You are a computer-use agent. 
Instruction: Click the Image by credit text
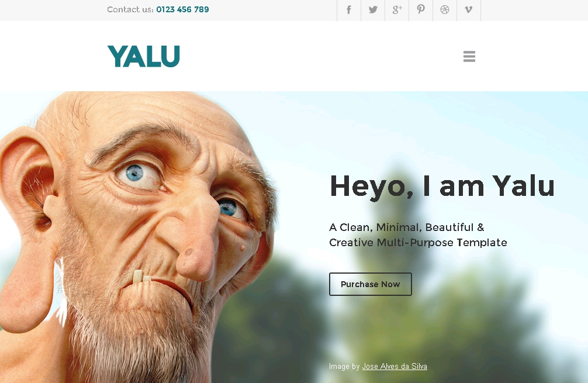click(344, 366)
